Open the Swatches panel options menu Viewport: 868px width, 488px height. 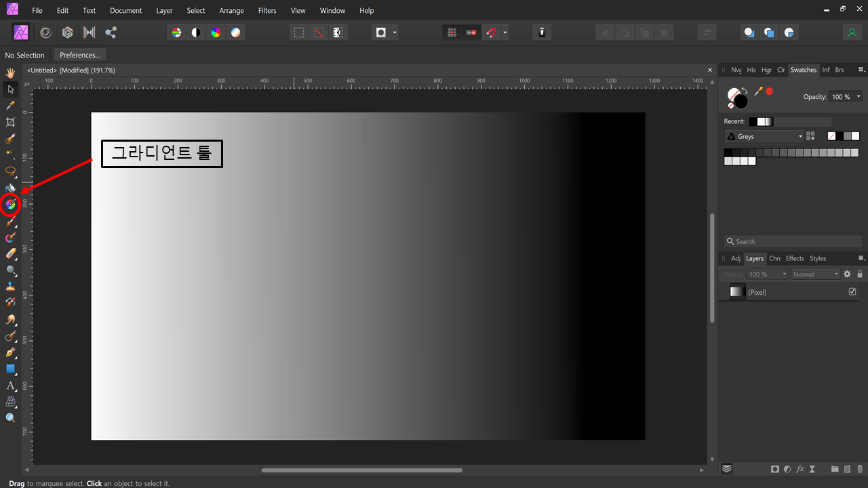click(x=861, y=70)
